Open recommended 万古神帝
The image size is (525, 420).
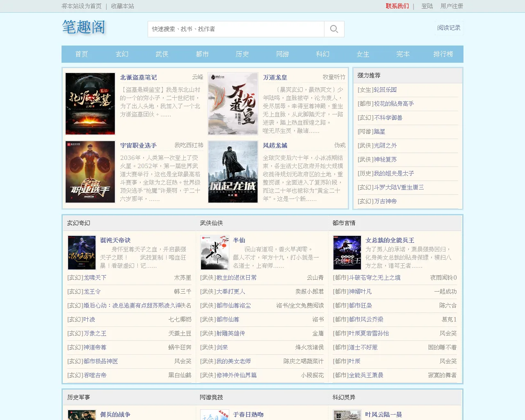[x=385, y=201]
